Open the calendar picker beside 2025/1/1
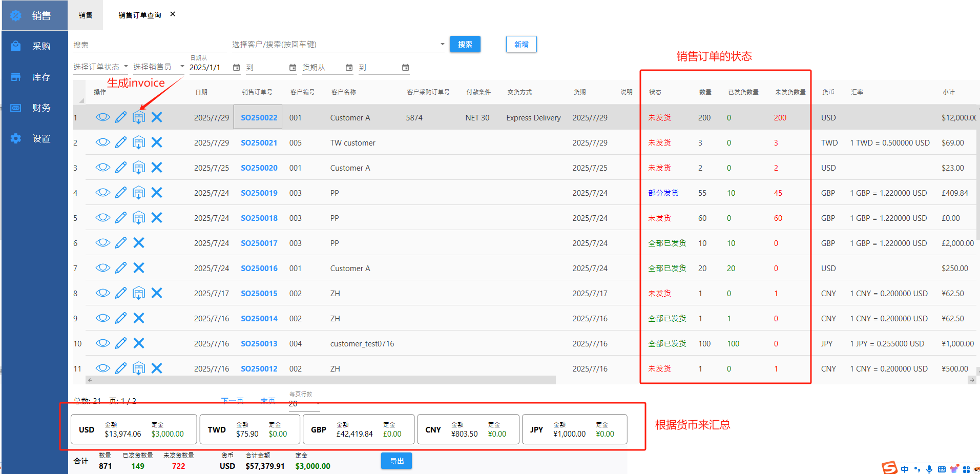The width and height of the screenshot is (980, 474). click(x=236, y=68)
